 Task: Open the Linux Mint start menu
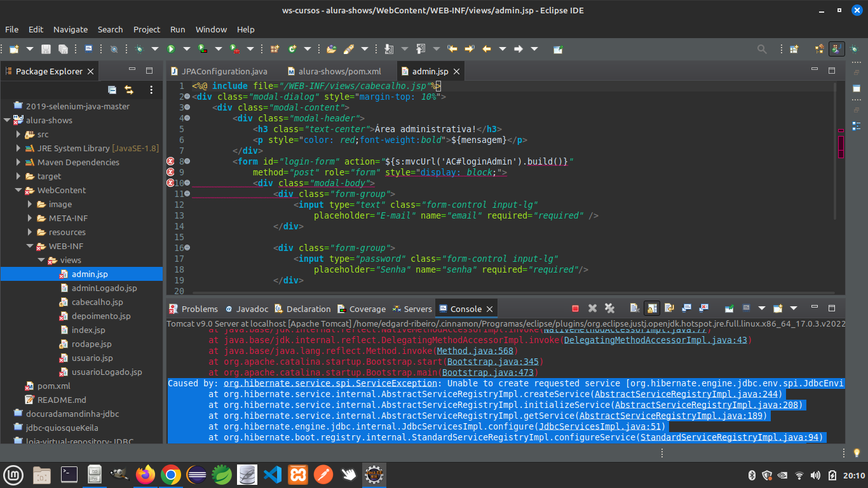(x=14, y=474)
